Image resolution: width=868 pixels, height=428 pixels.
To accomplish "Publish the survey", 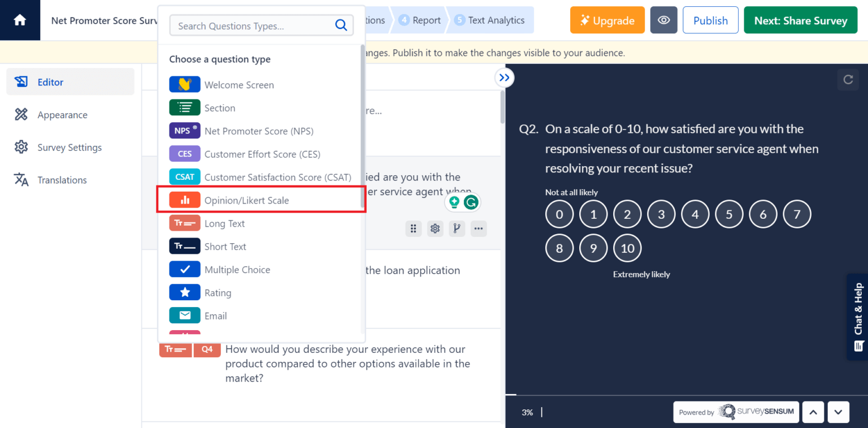I will click(x=710, y=20).
